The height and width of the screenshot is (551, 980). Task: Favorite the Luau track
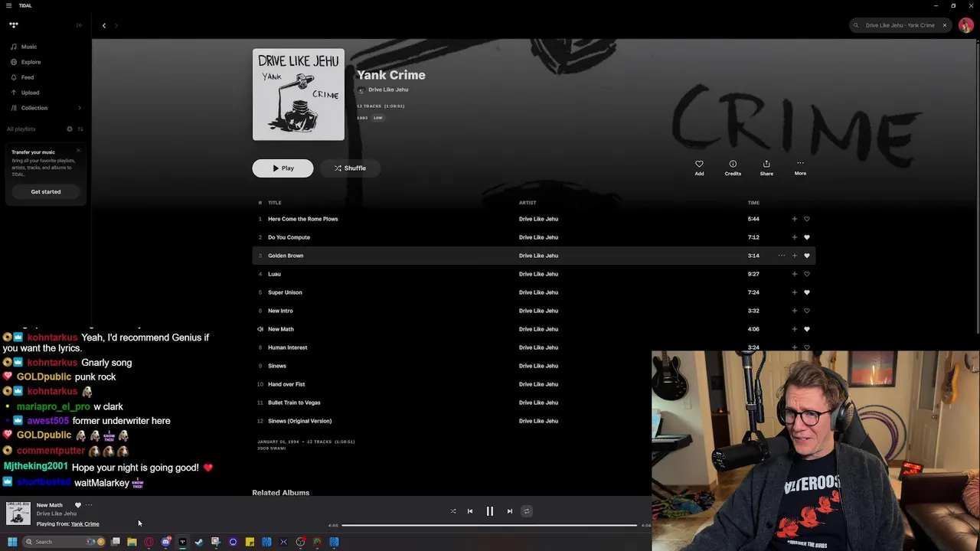click(x=807, y=274)
